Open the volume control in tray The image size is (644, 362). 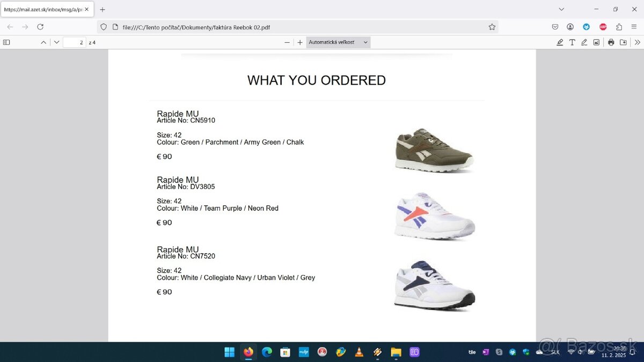pyautogui.click(x=580, y=352)
